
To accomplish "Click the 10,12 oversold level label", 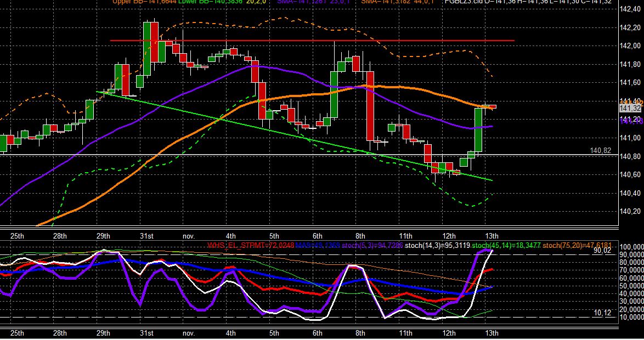I will point(602,313).
